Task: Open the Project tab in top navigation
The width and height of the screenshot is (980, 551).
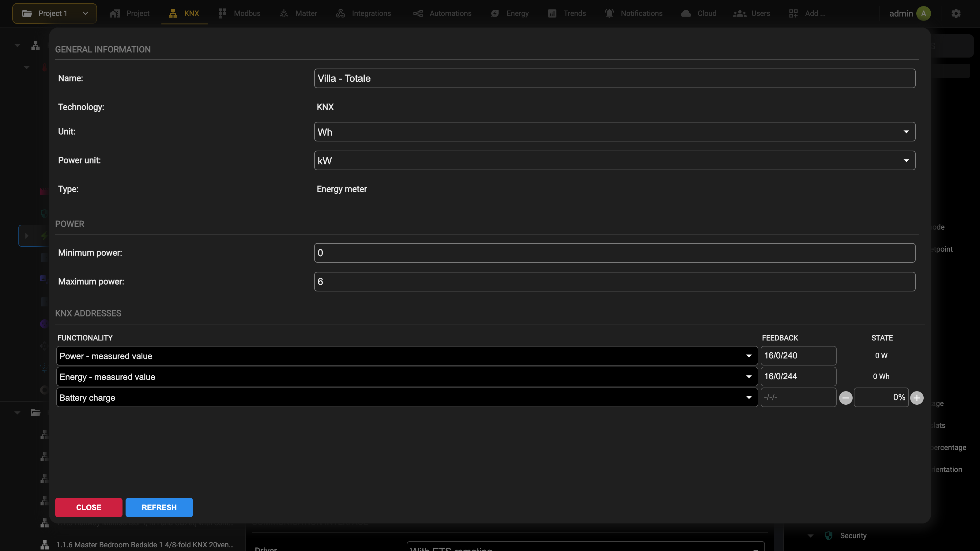Action: point(129,13)
